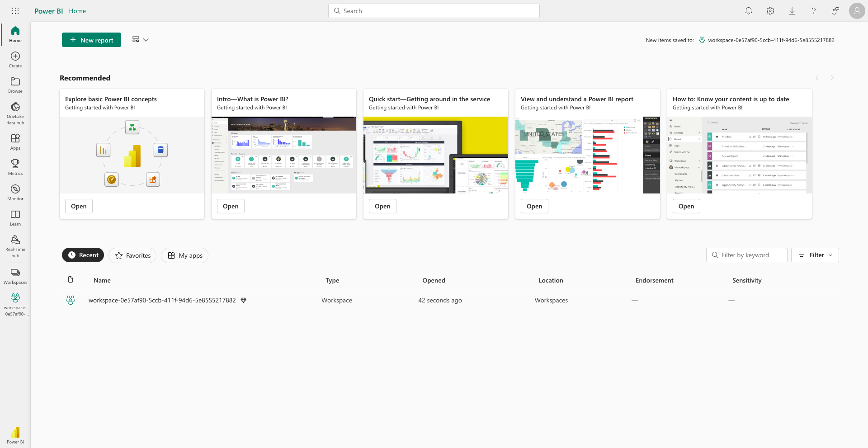Image resolution: width=868 pixels, height=448 pixels.
Task: Open workspace-0e57af90 from the recent list
Action: tap(162, 300)
